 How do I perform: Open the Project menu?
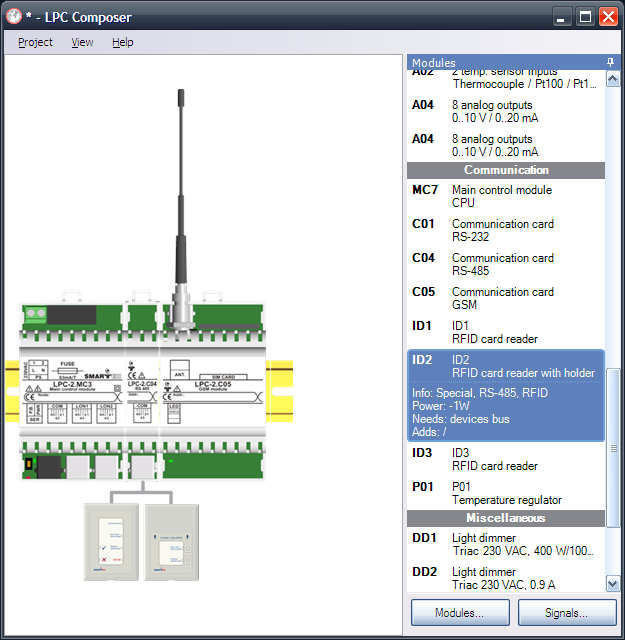[35, 42]
